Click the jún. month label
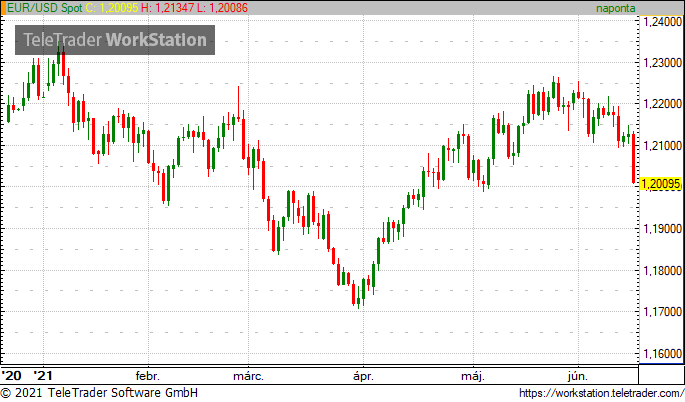Image resolution: width=685 pixels, height=402 pixels. coord(578,376)
